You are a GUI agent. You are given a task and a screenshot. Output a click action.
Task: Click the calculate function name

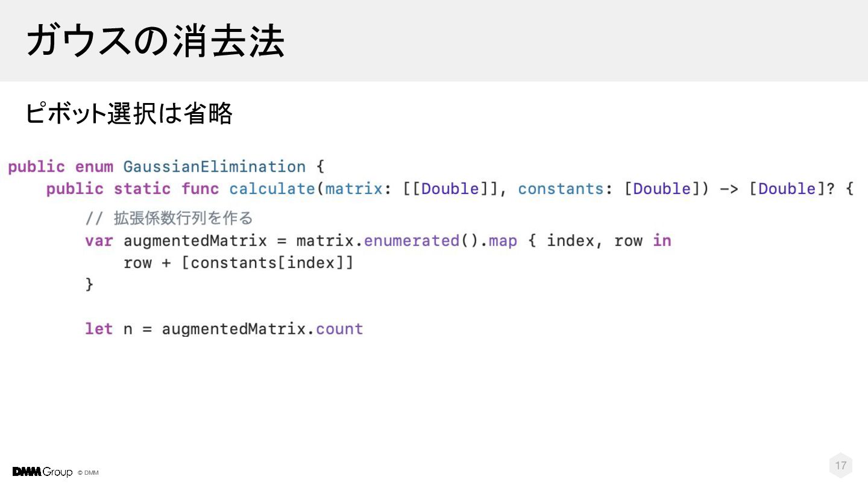click(272, 189)
